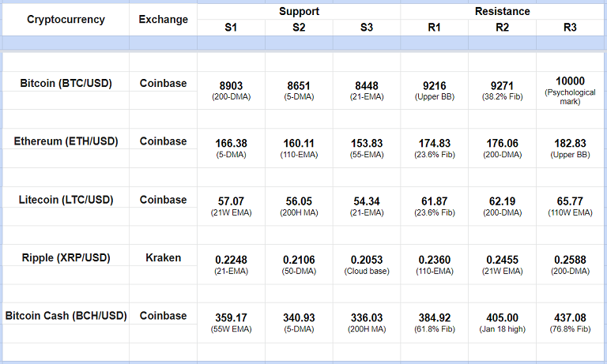The width and height of the screenshot is (607, 364).
Task: Click the Support group header
Action: 299,12
